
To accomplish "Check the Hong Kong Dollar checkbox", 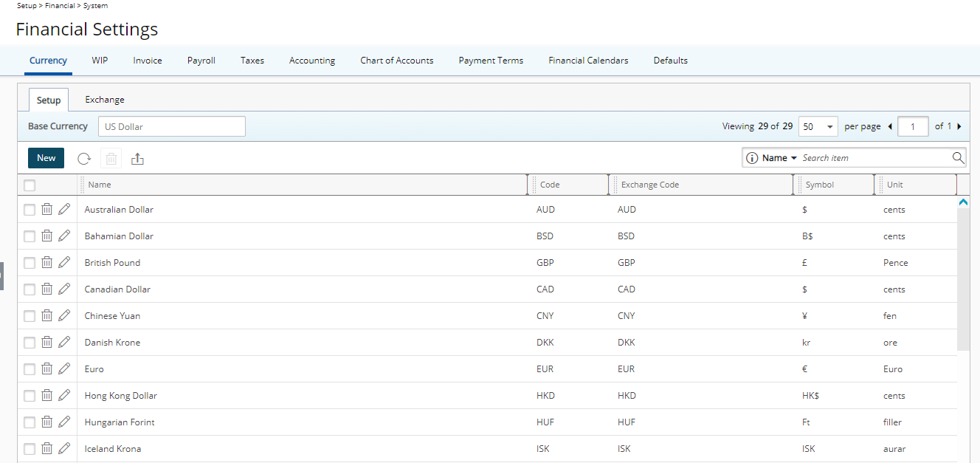I will (x=30, y=396).
